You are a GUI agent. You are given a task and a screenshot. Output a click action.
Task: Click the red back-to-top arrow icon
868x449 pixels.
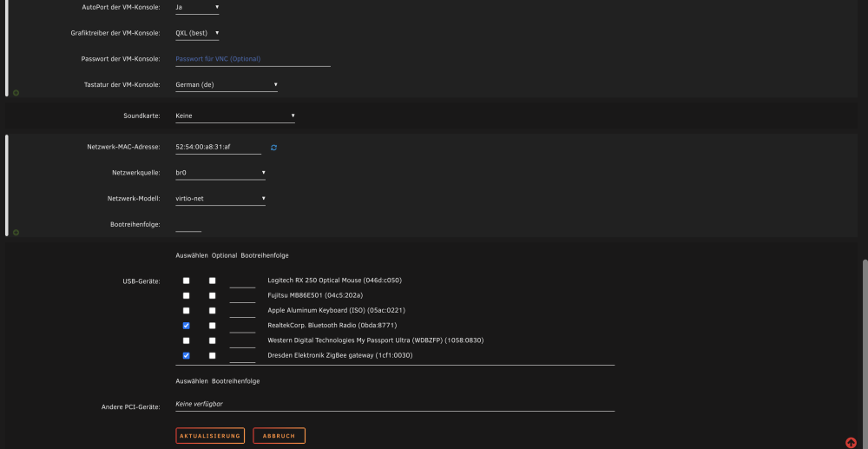[x=851, y=442]
